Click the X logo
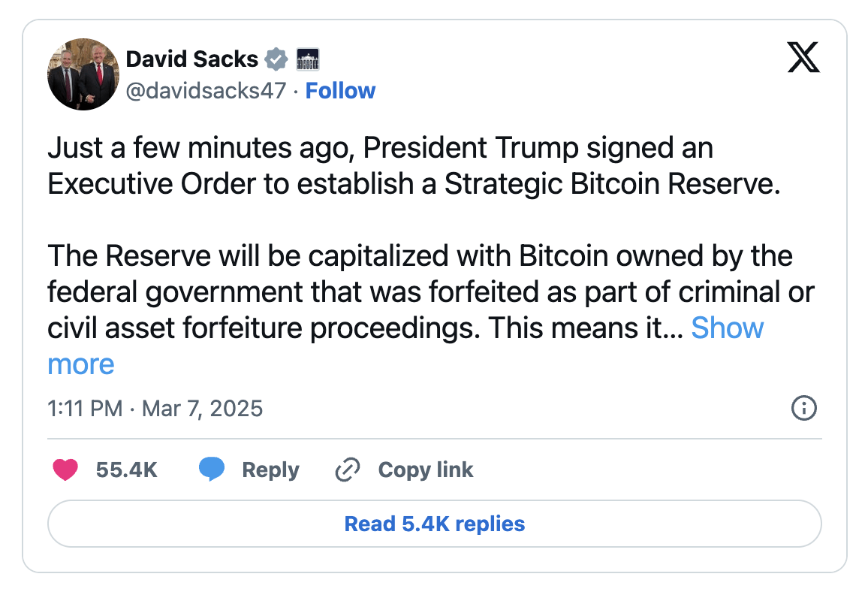This screenshot has width=868, height=601. coord(803,58)
